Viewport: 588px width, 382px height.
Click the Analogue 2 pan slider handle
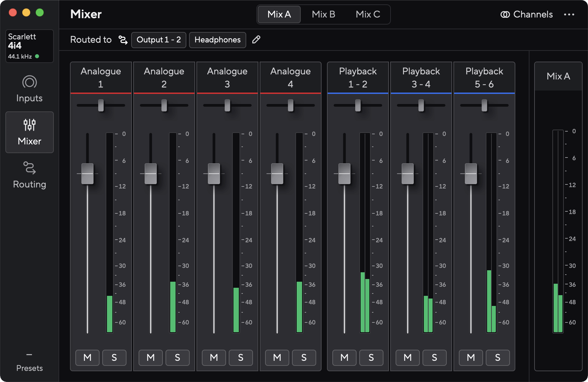pyautogui.click(x=164, y=105)
